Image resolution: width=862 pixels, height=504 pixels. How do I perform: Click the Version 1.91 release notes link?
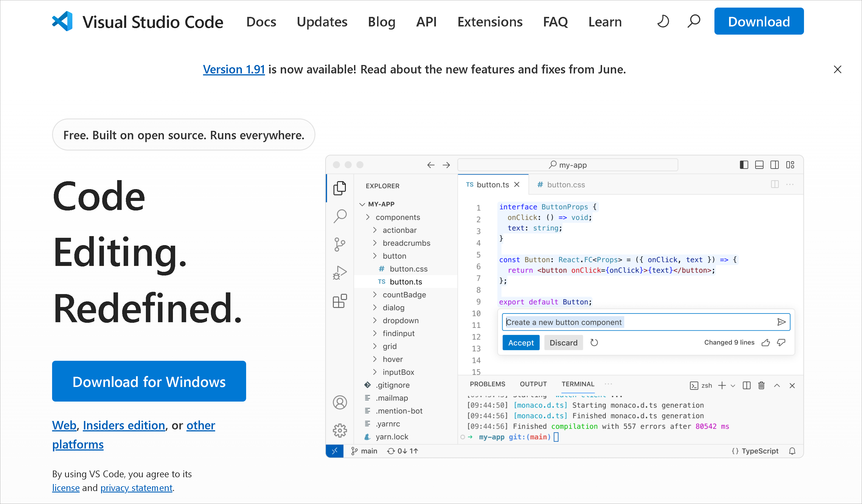click(x=234, y=69)
